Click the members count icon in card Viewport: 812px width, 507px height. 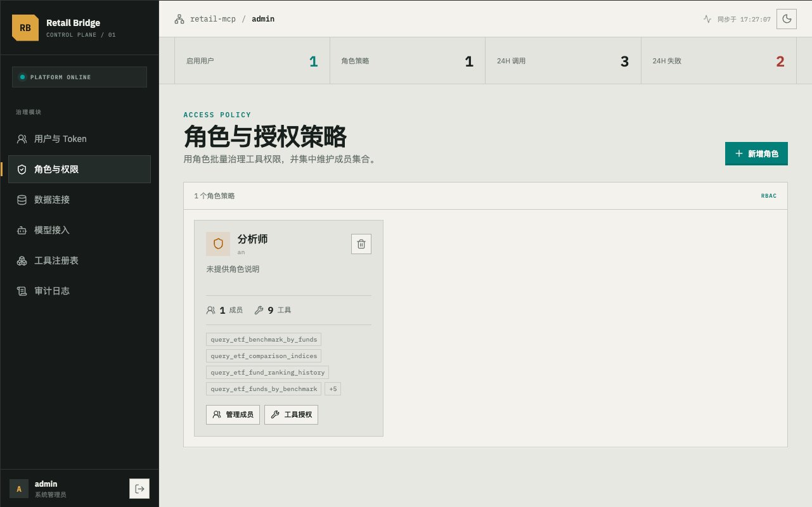(211, 311)
